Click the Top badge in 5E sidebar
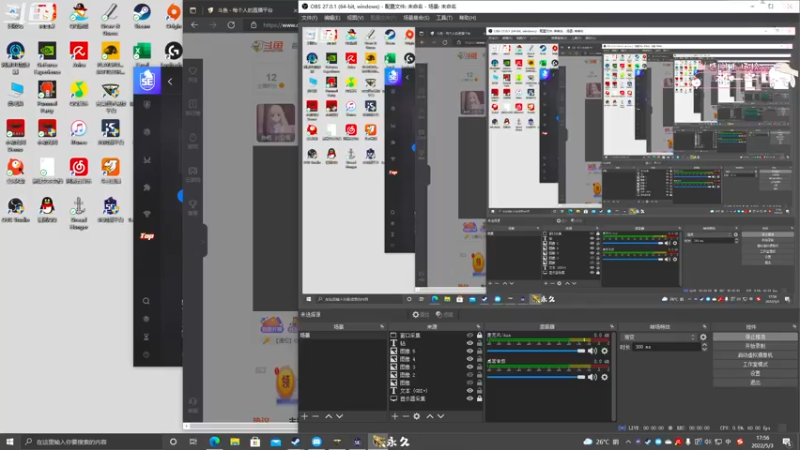 (147, 236)
